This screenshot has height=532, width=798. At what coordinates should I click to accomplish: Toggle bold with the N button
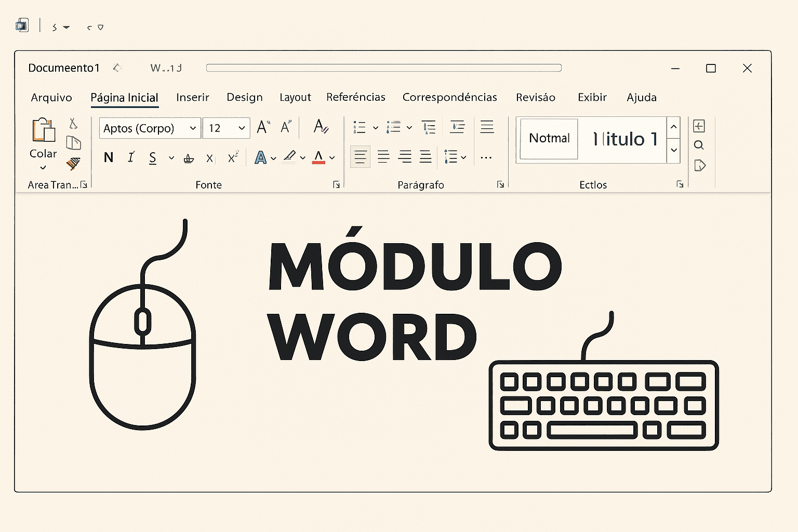point(109,157)
